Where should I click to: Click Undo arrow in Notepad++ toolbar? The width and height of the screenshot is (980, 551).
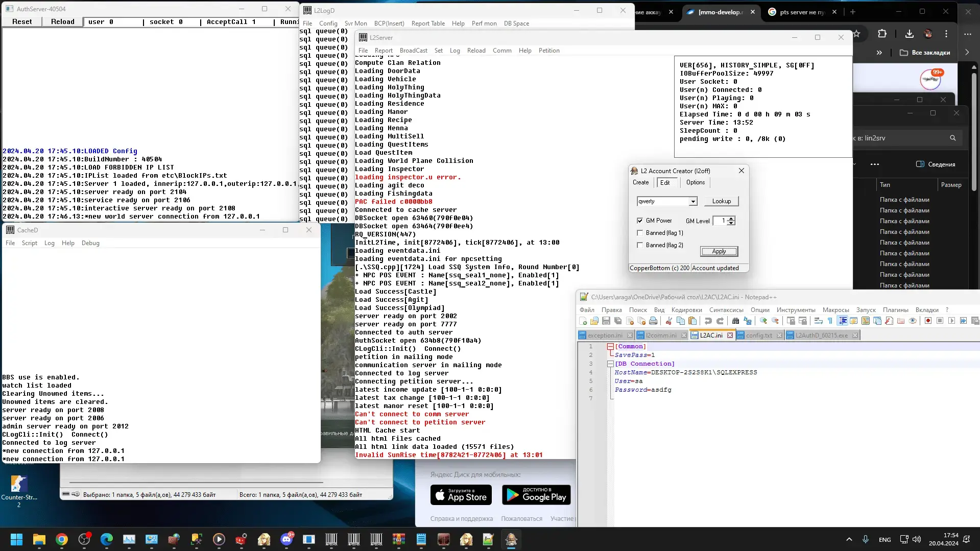click(x=708, y=321)
